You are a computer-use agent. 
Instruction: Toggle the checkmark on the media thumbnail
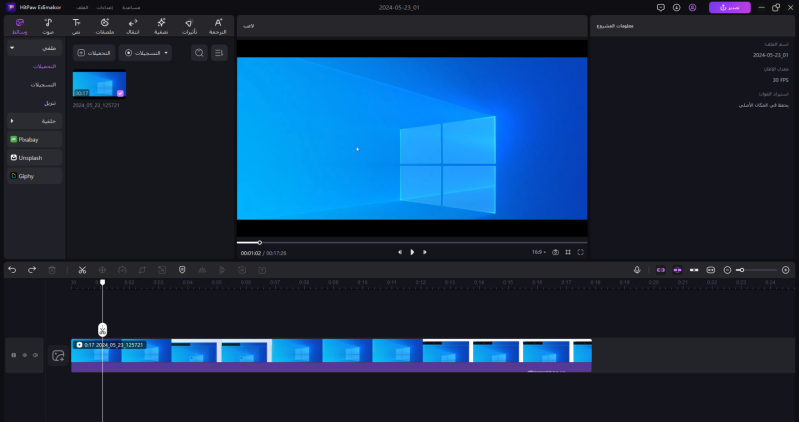coord(120,93)
